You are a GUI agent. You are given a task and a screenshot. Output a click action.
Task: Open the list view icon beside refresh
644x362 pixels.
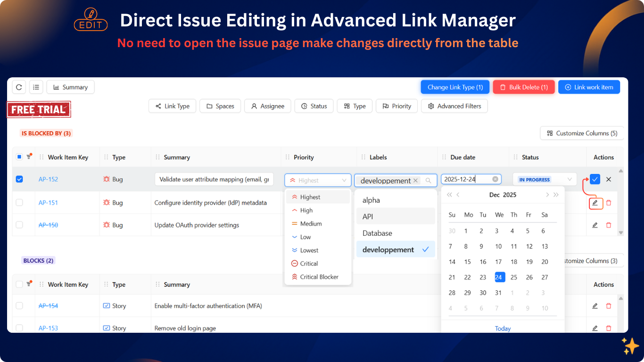click(x=36, y=87)
